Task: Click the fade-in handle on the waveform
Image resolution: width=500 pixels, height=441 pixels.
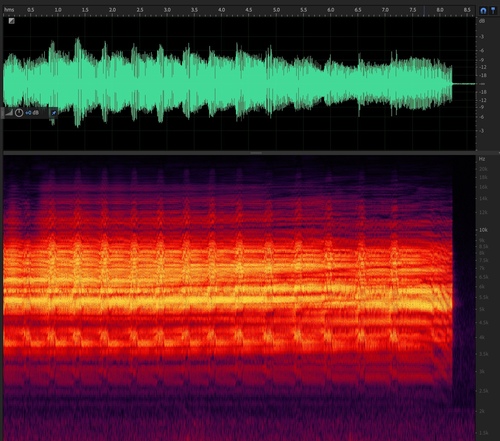Action: click(11, 21)
